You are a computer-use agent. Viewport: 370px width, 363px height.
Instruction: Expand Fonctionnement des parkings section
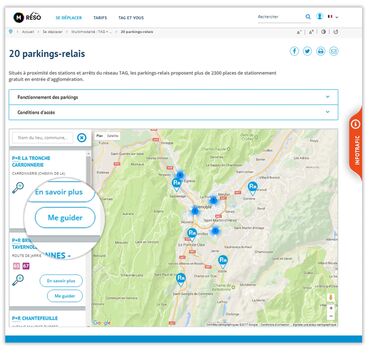click(x=173, y=97)
